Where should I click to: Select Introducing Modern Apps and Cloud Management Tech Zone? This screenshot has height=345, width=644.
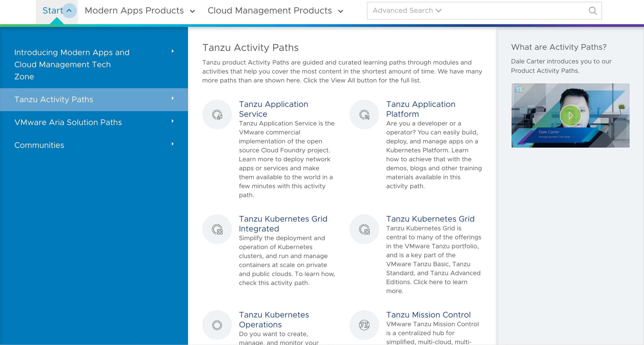pos(94,64)
